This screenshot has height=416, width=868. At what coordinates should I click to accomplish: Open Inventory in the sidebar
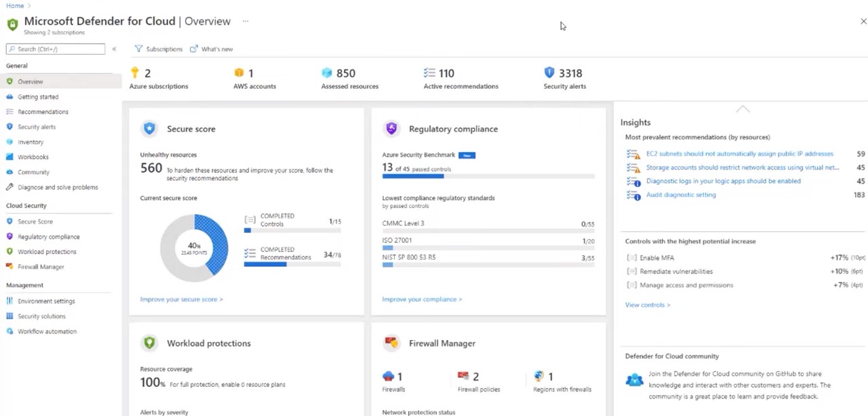31,142
